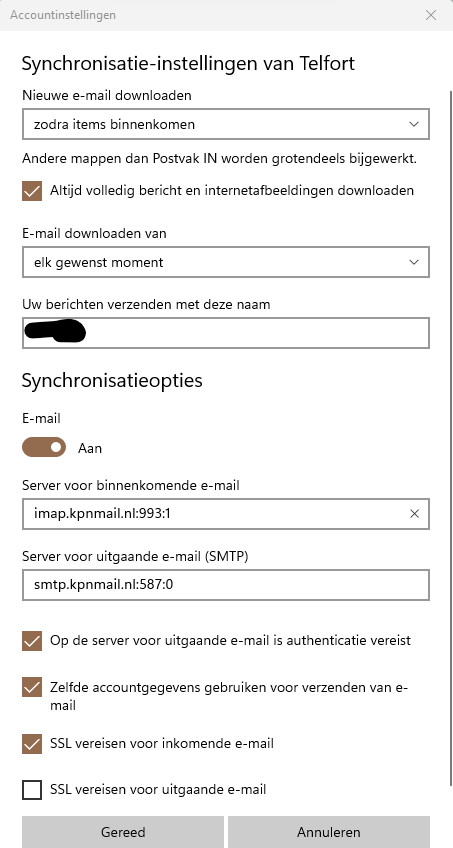The height and width of the screenshot is (848, 453).
Task: Uncheck authentication required for outgoing server
Action: pyautogui.click(x=32, y=641)
